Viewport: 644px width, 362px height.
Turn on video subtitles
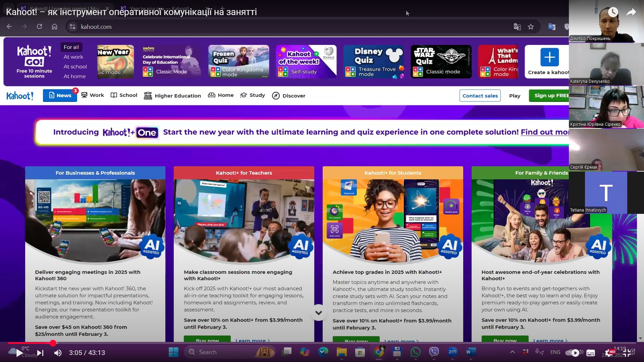pyautogui.click(x=591, y=353)
